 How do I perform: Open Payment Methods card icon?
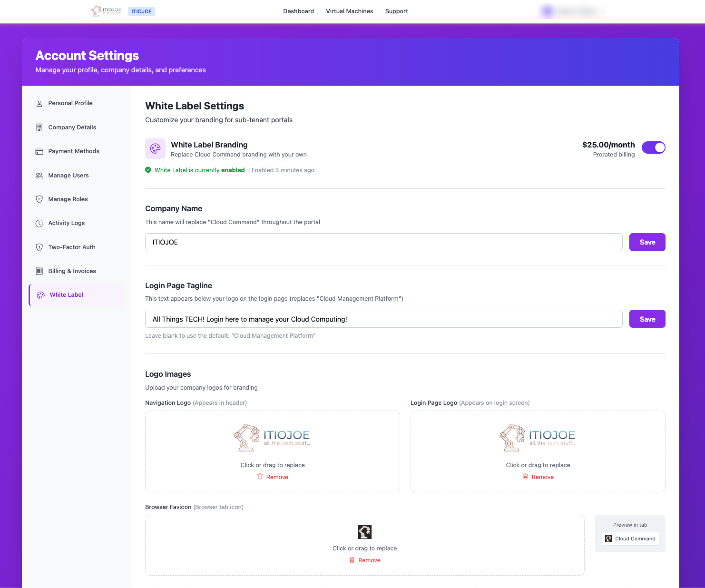(39, 151)
